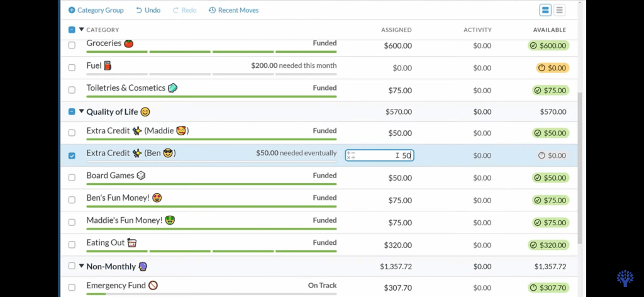Click Ben's Fun Money available $75.00 pill

pyautogui.click(x=551, y=201)
